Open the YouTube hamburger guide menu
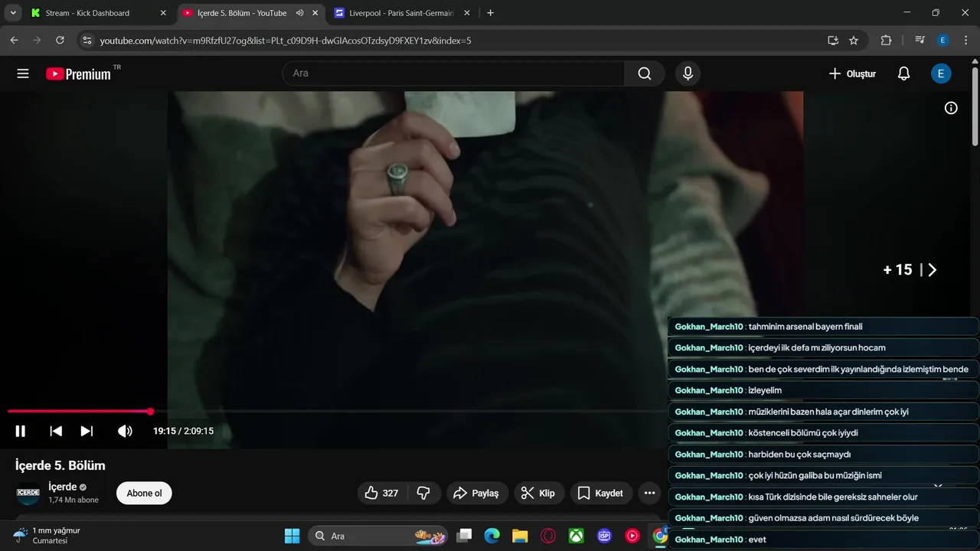The height and width of the screenshot is (551, 980). [x=23, y=73]
